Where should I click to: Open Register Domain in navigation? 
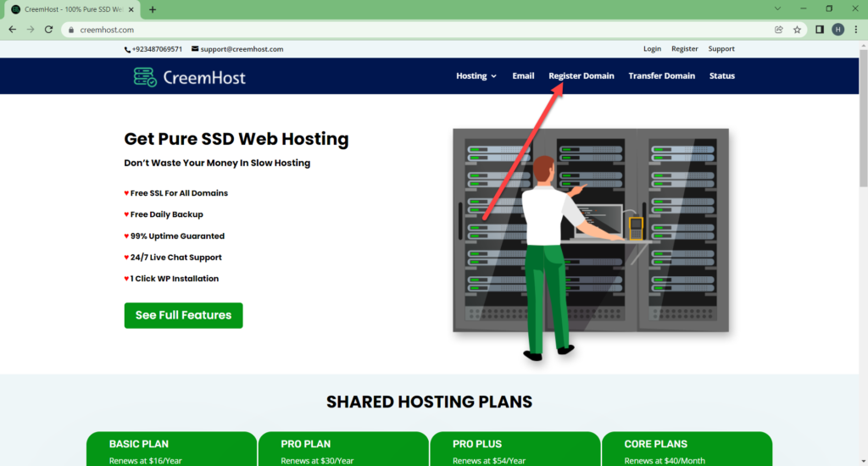[581, 75]
